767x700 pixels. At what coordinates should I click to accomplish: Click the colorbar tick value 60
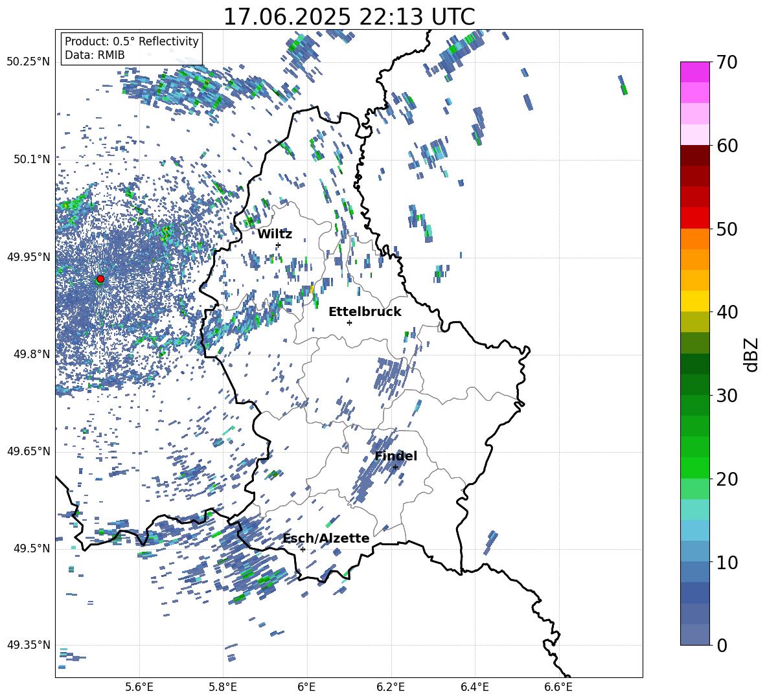727,146
